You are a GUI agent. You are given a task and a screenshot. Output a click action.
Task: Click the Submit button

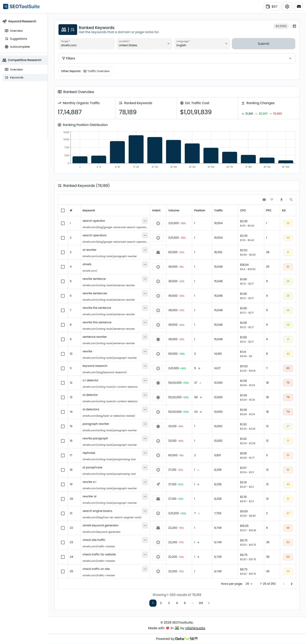[263, 44]
